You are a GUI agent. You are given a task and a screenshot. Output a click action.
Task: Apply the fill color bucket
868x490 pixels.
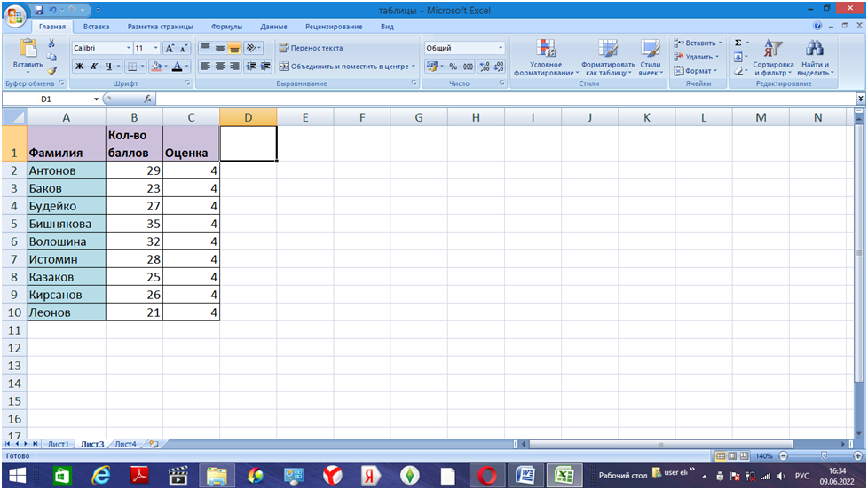(156, 67)
